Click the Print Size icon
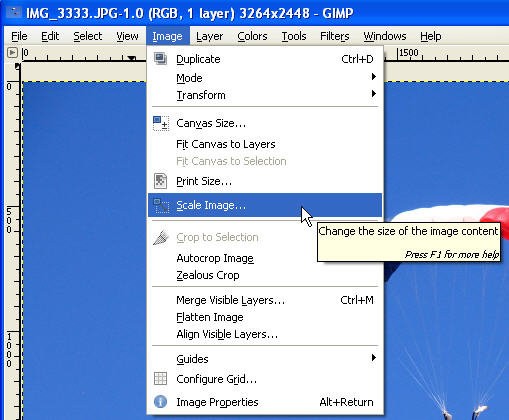This screenshot has width=509, height=420. point(160,181)
